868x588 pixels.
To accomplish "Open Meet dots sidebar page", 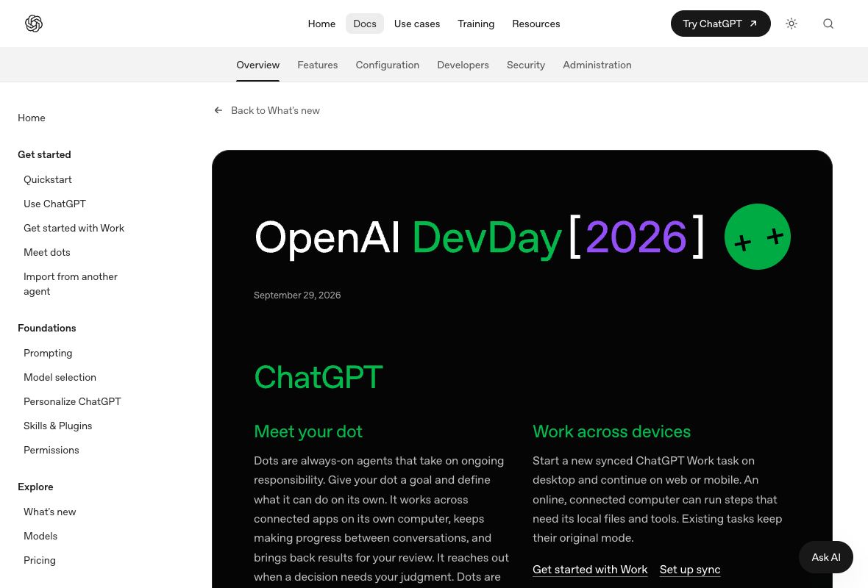I will pyautogui.click(x=47, y=252).
